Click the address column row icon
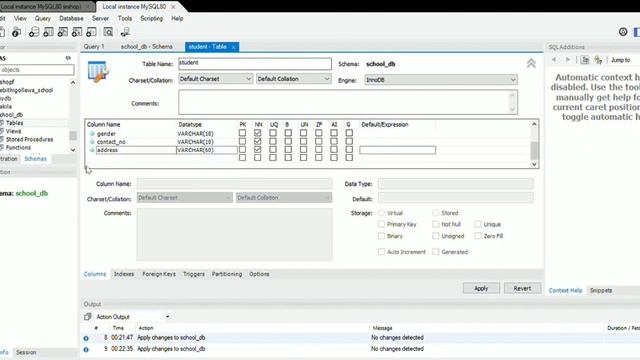Viewport: 640px width, 360px height. coord(92,150)
